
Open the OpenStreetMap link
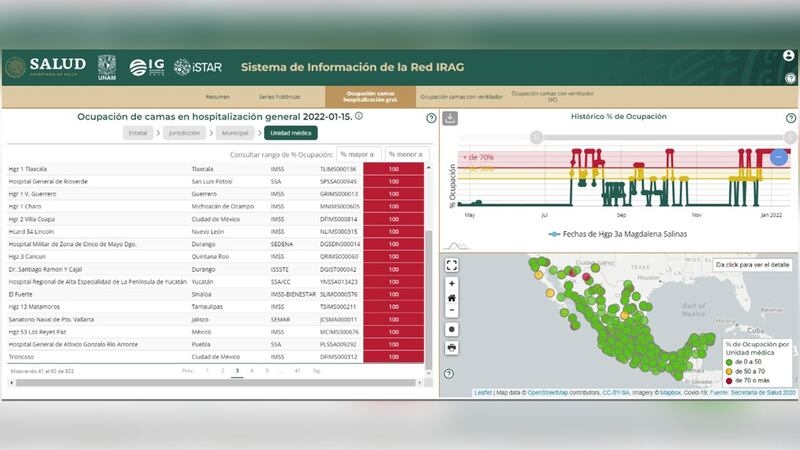coord(547,392)
